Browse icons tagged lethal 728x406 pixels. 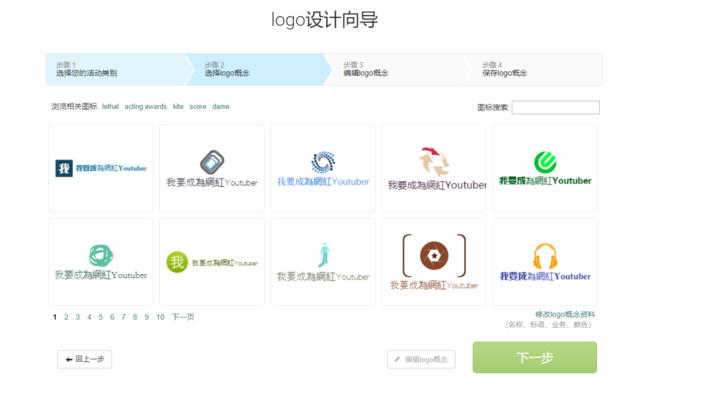tap(110, 106)
